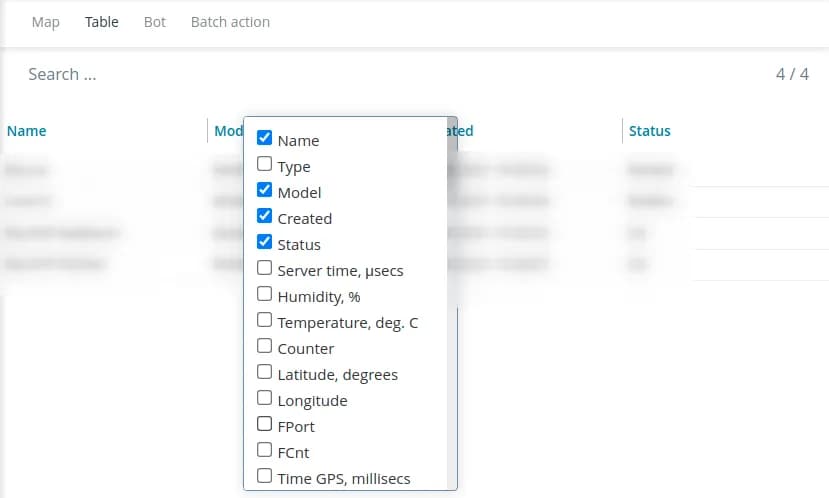The width and height of the screenshot is (829, 498).
Task: Open the Batch action tab
Action: [230, 22]
